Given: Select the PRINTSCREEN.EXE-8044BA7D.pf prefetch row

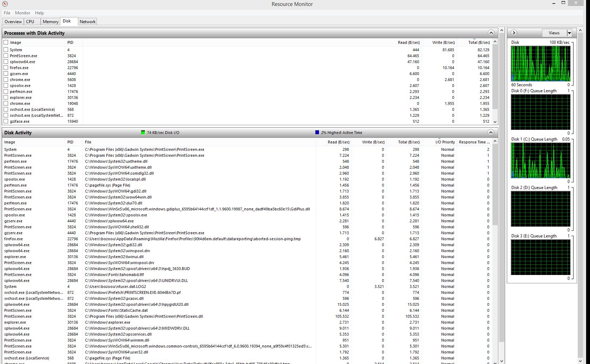Looking at the screenshot, I should coord(247,292).
